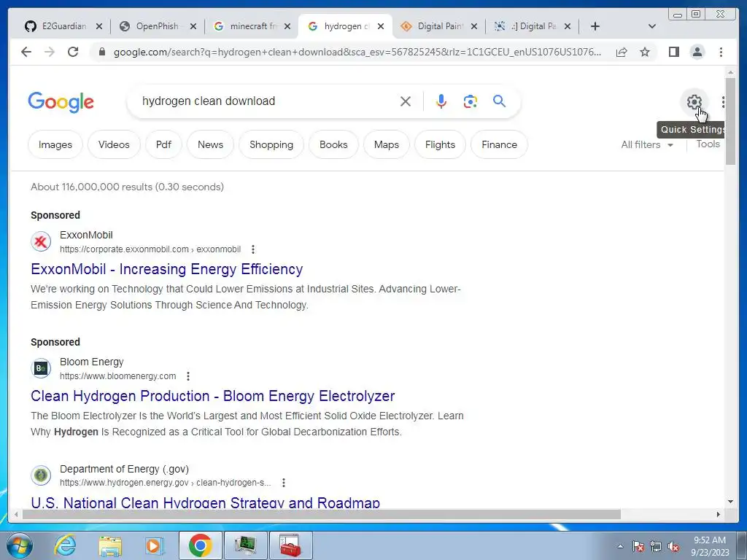Switch to the last Digital Pa tab
Screen dimensions: 747x560
click(x=532, y=26)
